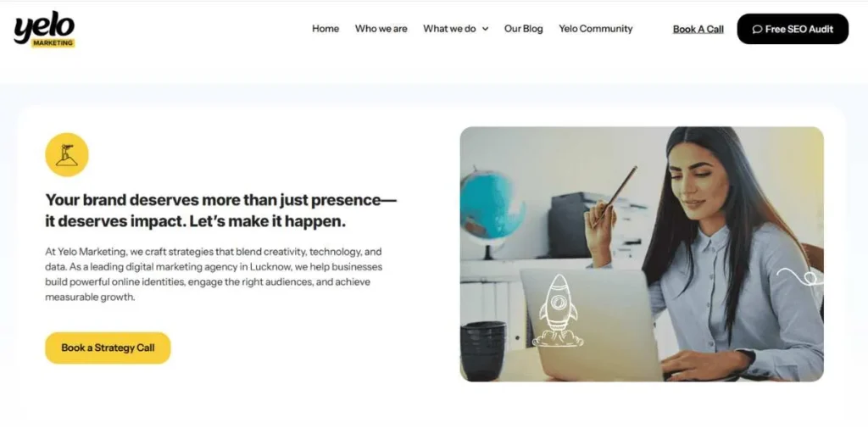Go to the Home page
Screen dimensions: 868x434
point(325,29)
